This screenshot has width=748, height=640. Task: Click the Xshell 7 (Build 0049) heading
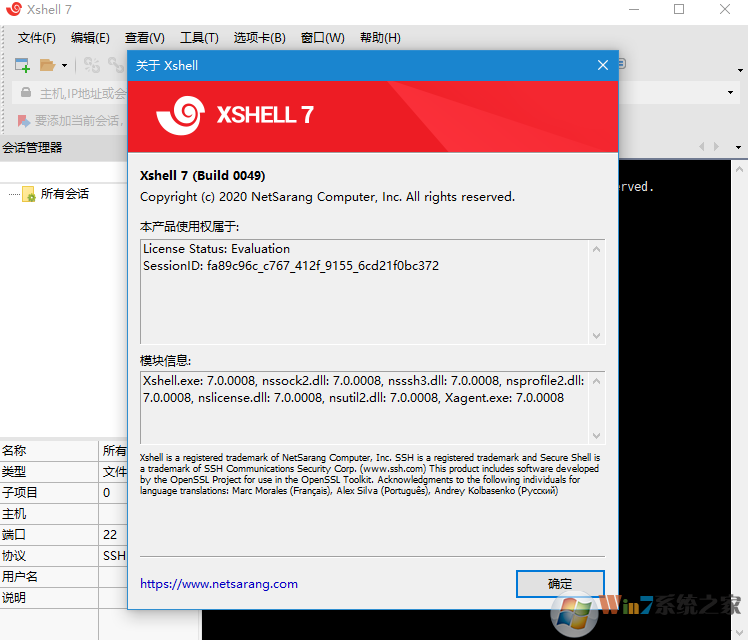[x=202, y=175]
